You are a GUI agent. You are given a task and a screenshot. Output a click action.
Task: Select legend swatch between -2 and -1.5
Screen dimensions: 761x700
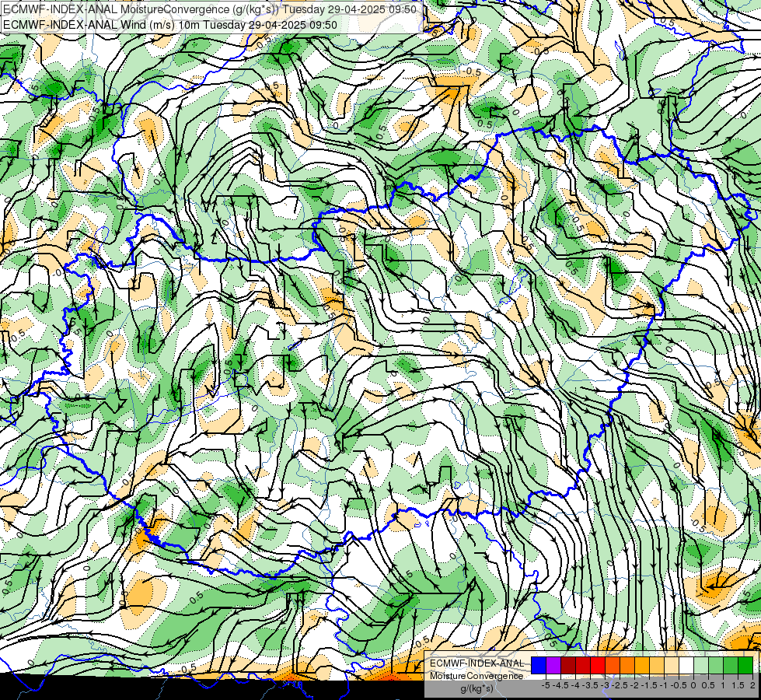(642, 666)
